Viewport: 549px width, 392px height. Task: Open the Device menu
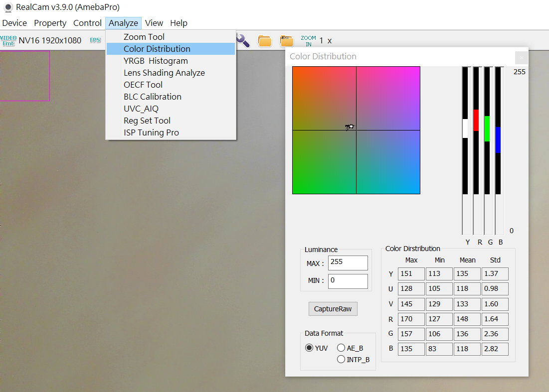pos(14,23)
